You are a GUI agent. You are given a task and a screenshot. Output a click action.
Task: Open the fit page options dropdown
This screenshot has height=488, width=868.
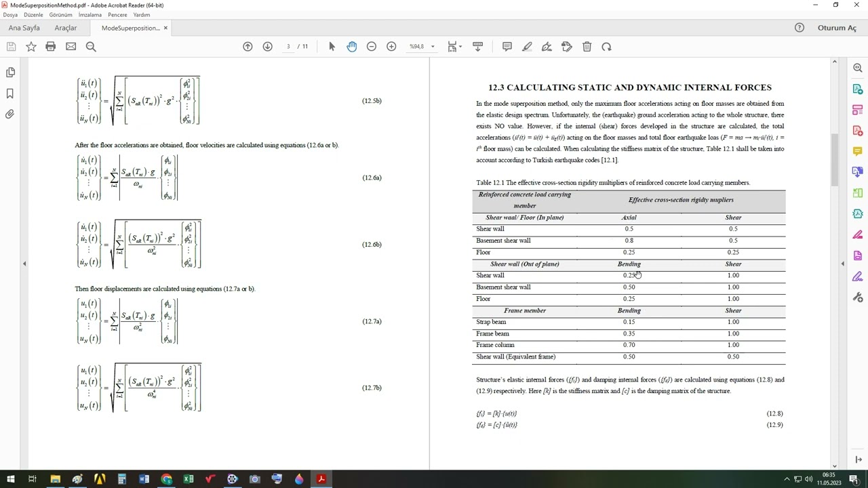454,46
